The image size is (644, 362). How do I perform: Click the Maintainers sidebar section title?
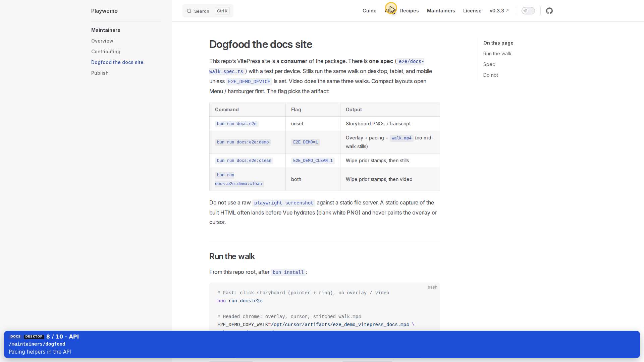point(105,30)
